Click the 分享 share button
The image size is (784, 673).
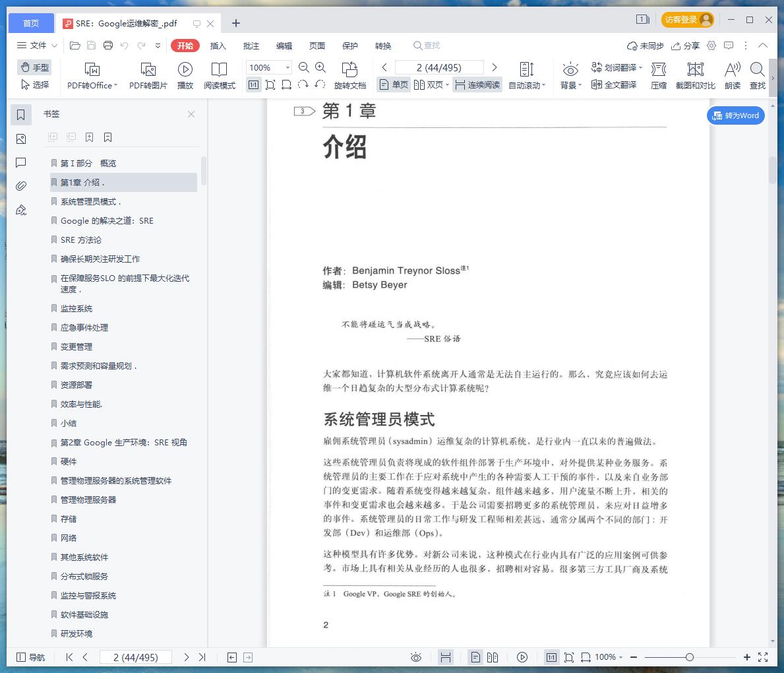point(685,46)
